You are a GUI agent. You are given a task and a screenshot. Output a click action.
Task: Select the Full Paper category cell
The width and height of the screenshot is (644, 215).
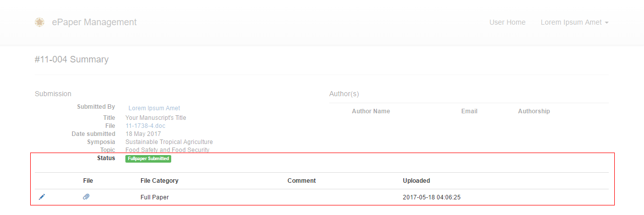[x=155, y=197]
